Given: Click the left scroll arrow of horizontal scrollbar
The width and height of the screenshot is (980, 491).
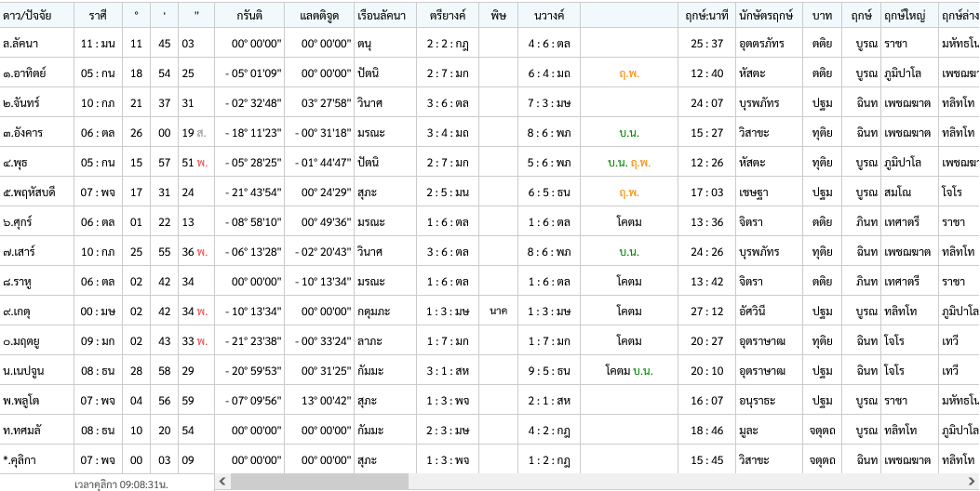Looking at the screenshot, I should [222, 483].
